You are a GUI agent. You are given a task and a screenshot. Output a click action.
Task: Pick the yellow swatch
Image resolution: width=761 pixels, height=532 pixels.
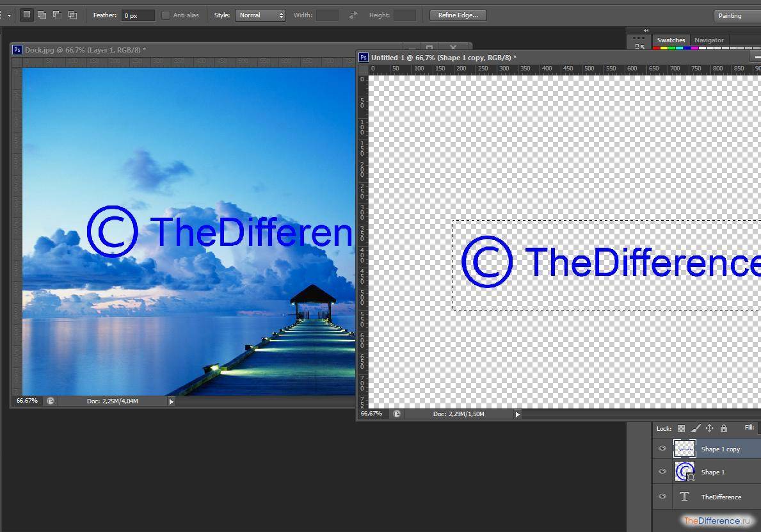pyautogui.click(x=664, y=48)
